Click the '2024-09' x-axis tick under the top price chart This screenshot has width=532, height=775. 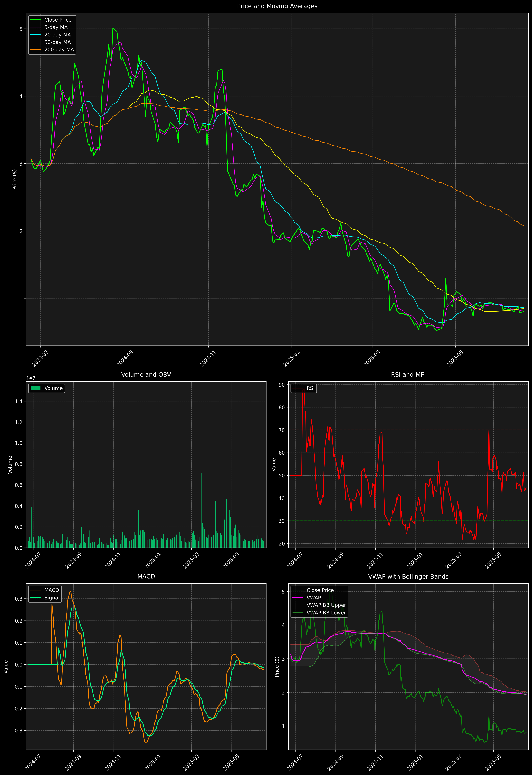[125, 358]
